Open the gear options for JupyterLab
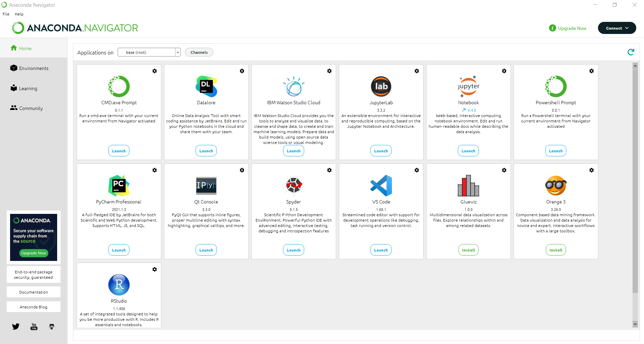 [x=416, y=71]
